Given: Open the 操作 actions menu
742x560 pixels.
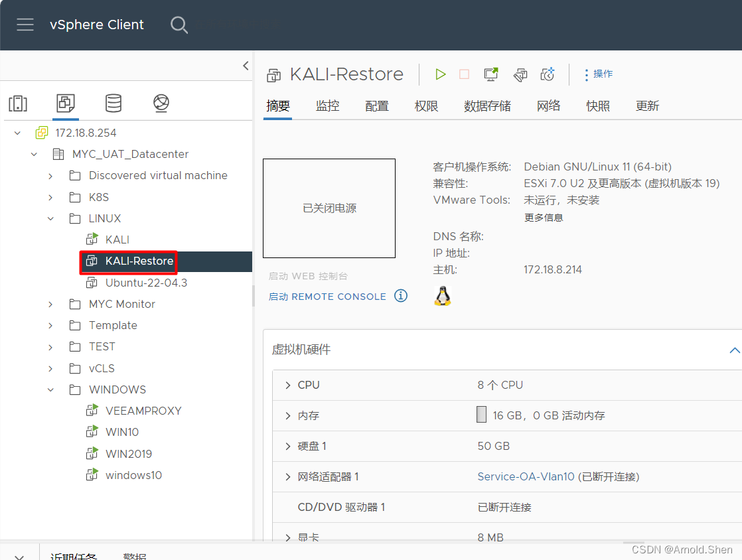Looking at the screenshot, I should tap(599, 74).
